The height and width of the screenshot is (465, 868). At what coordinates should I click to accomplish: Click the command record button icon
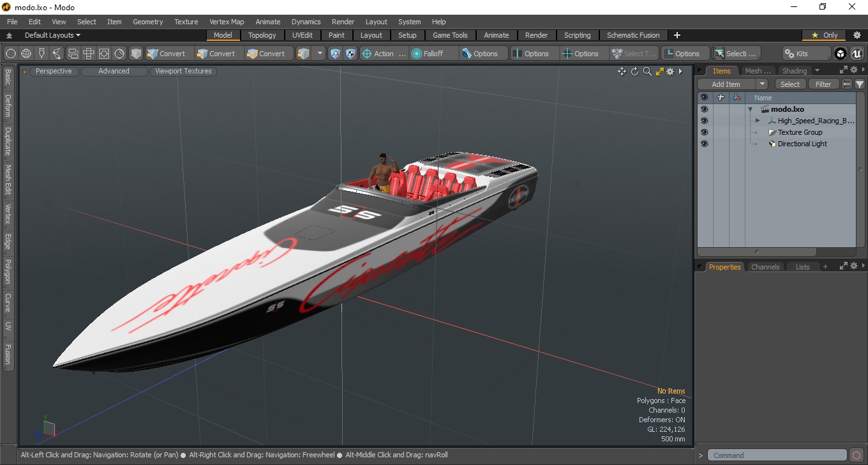pyautogui.click(x=857, y=455)
